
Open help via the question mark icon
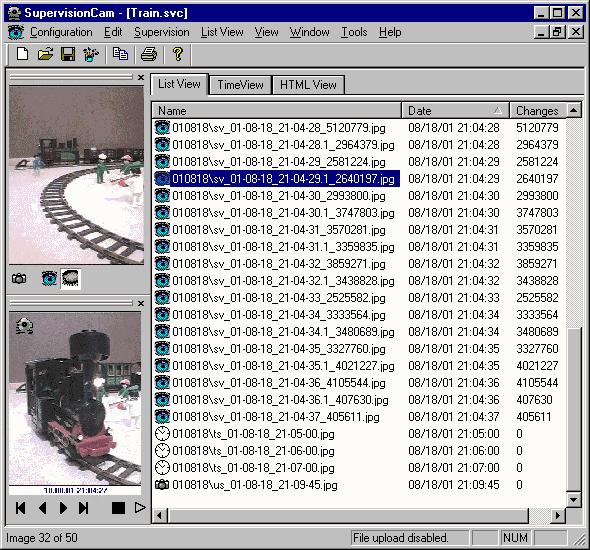point(178,54)
